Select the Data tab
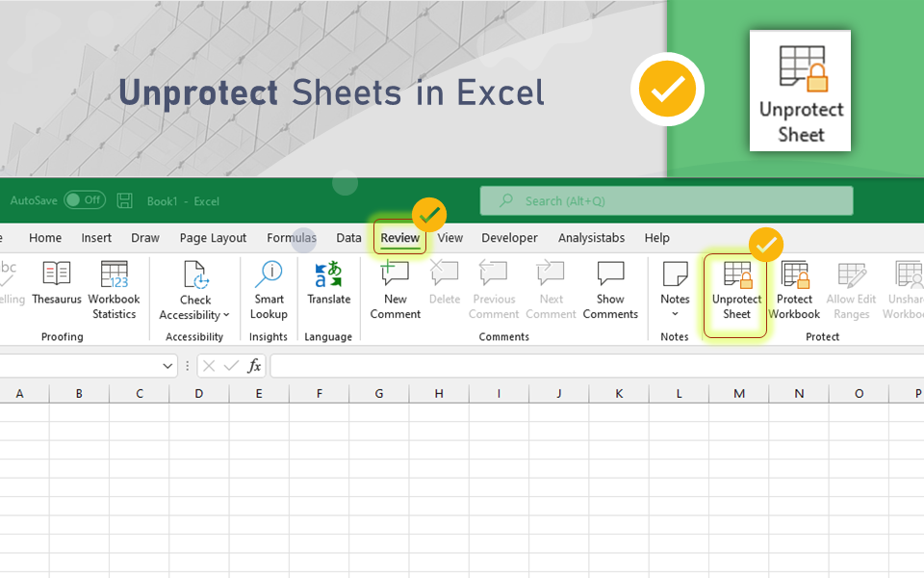 pos(348,238)
